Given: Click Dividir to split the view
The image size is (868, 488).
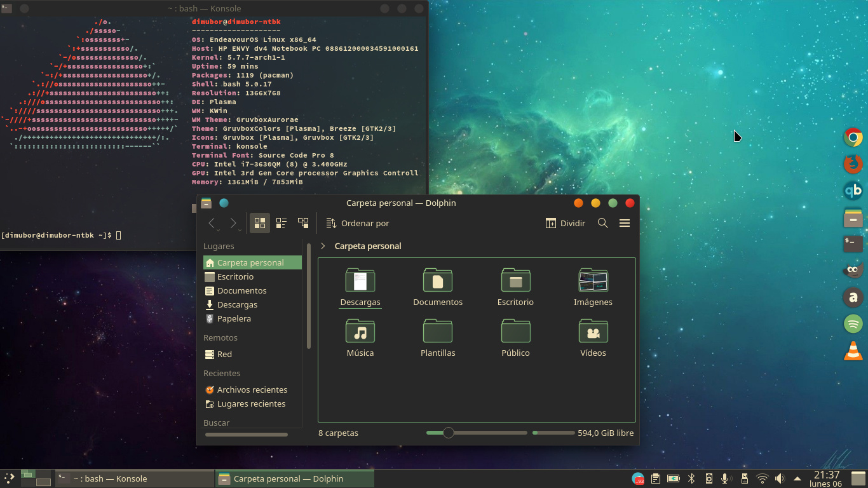Looking at the screenshot, I should [x=566, y=223].
